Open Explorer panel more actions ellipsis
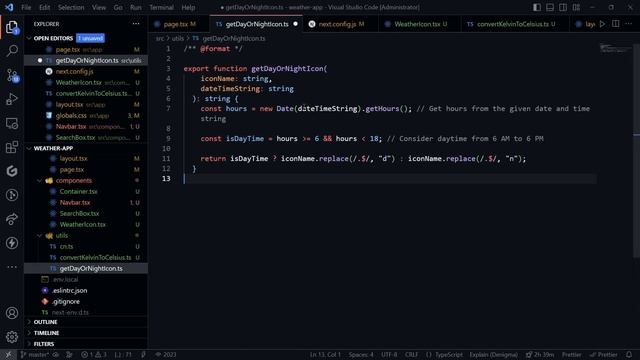 click(136, 24)
